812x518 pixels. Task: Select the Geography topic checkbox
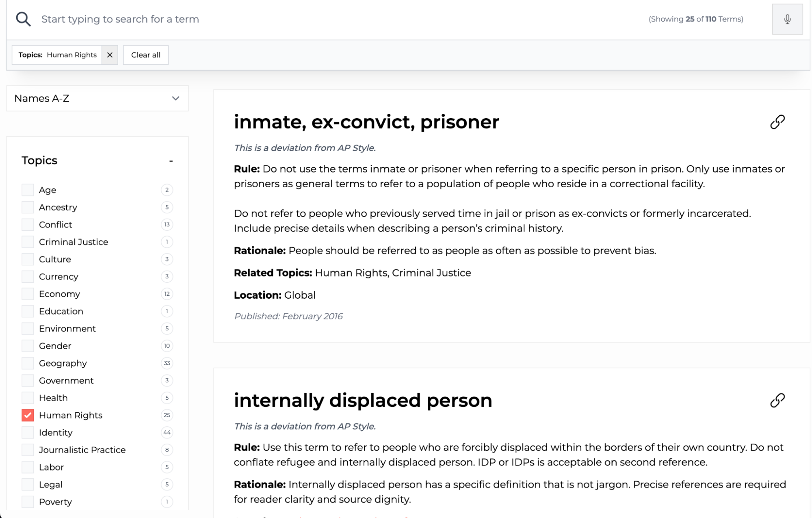click(28, 363)
